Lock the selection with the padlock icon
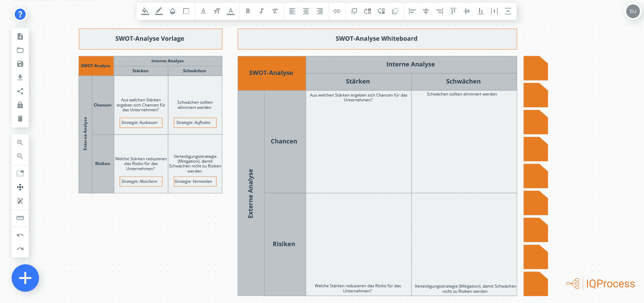The image size is (644, 303). pos(20,105)
